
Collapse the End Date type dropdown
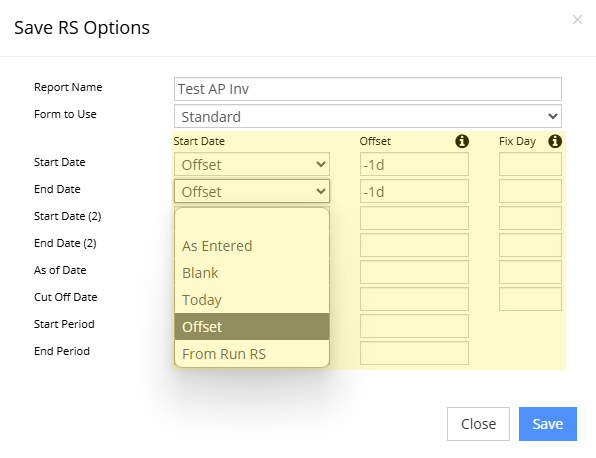[x=252, y=191]
